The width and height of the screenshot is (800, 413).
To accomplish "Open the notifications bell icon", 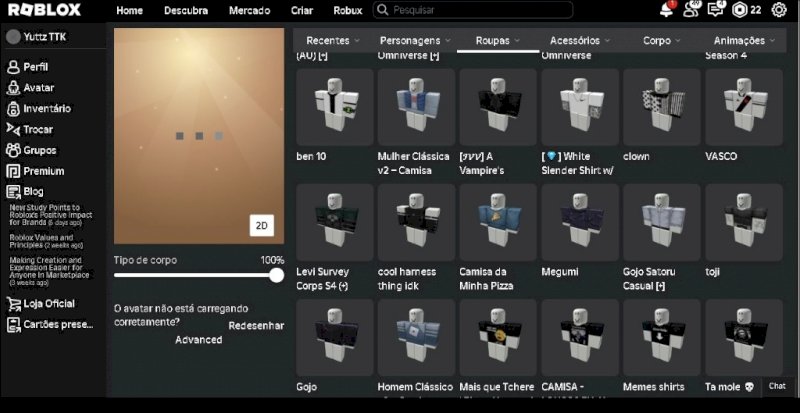I will point(667,10).
